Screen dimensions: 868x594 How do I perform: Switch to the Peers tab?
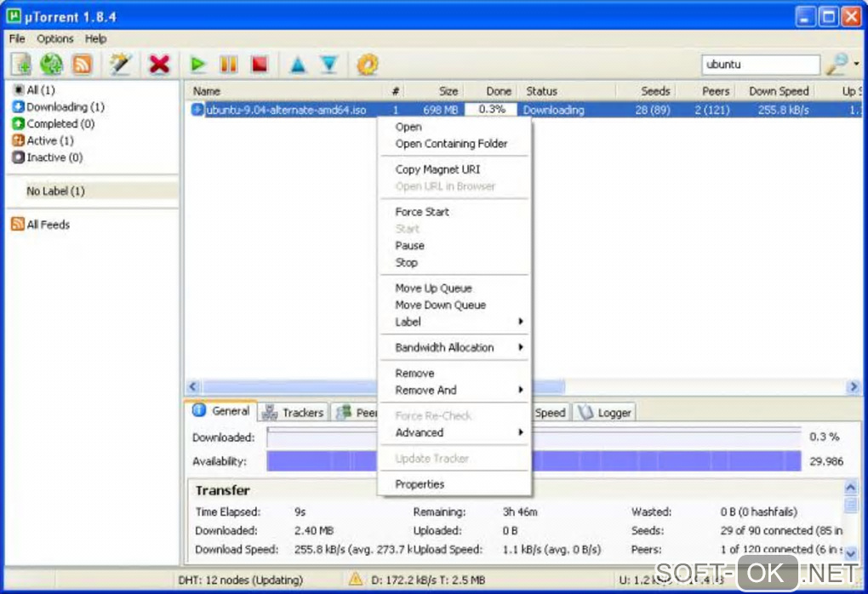(356, 413)
